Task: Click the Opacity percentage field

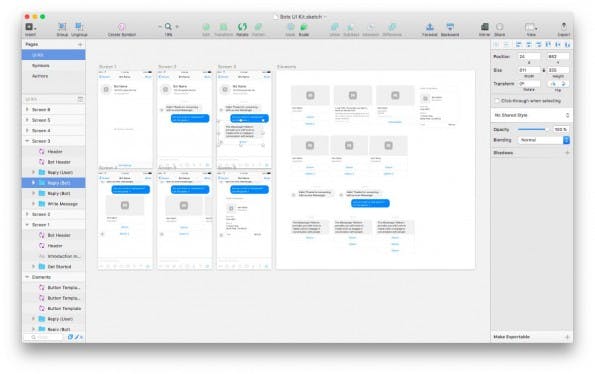Action: pos(560,129)
